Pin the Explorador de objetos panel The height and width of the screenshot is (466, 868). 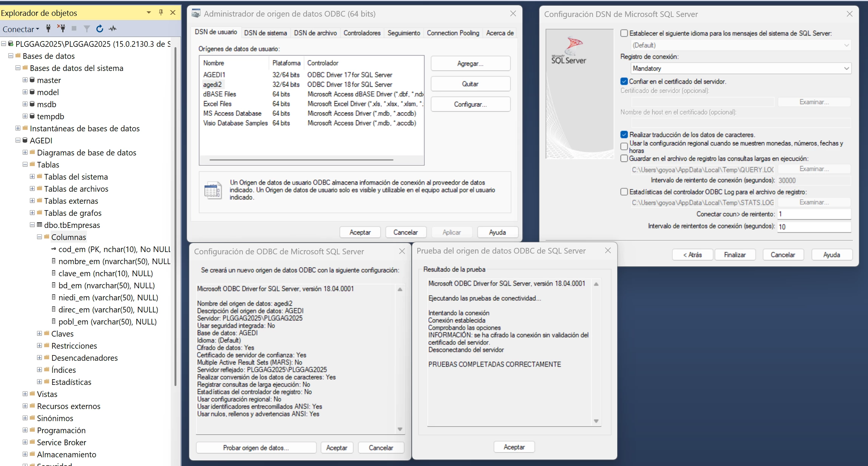161,12
